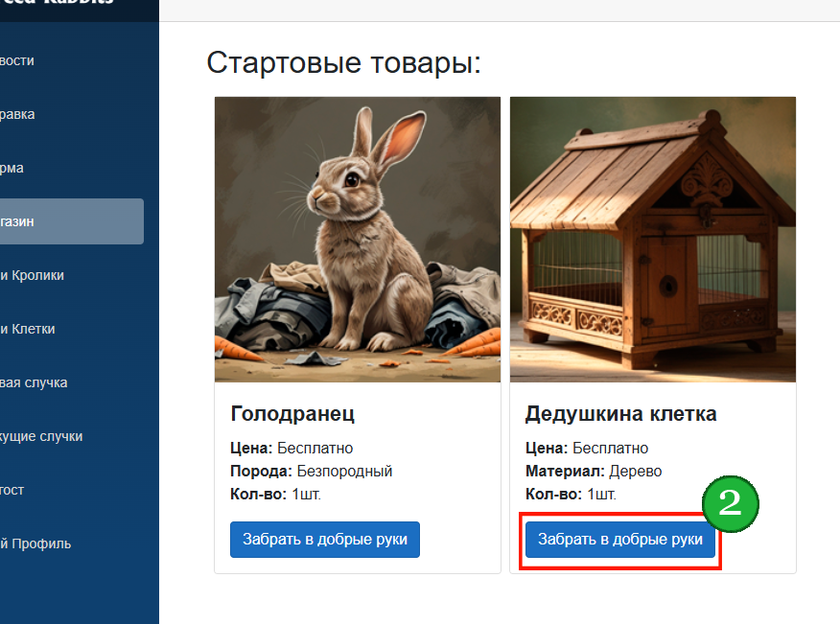Open the Мои Кролики sidebar item
This screenshot has width=840, height=624.
pyautogui.click(x=33, y=275)
